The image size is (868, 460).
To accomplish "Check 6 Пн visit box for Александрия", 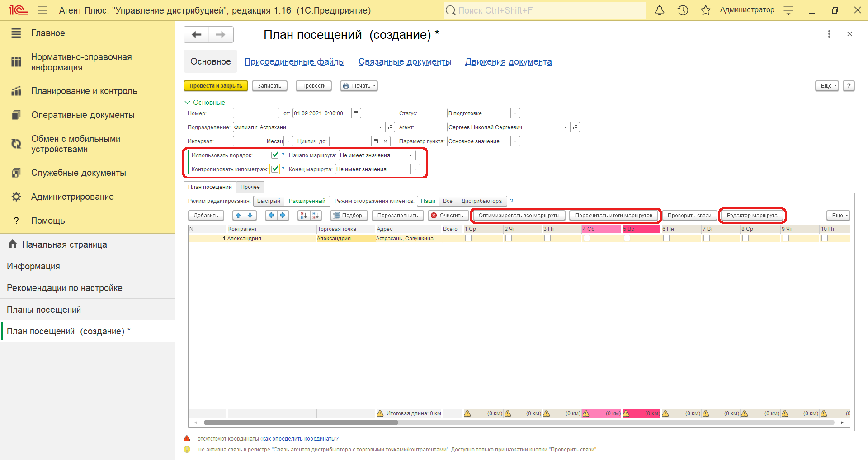I will pyautogui.click(x=666, y=238).
